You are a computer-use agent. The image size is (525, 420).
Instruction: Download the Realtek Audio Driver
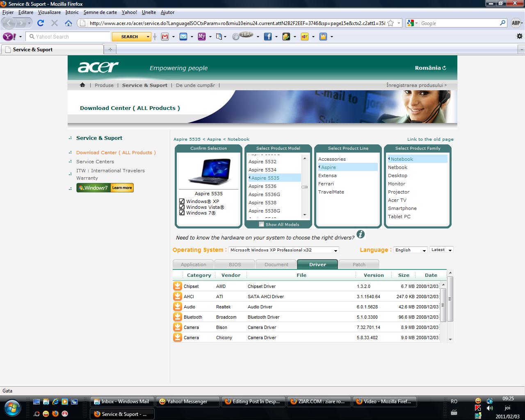click(x=178, y=306)
